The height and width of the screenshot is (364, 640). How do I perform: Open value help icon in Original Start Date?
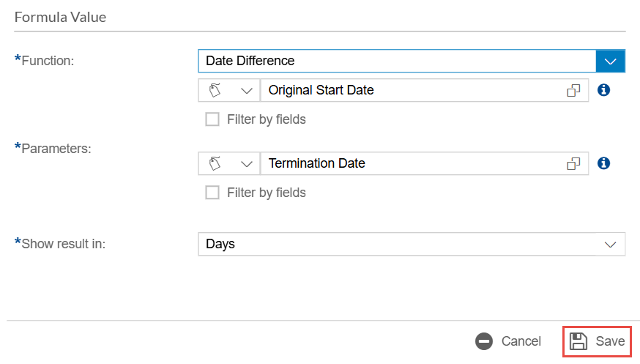573,91
